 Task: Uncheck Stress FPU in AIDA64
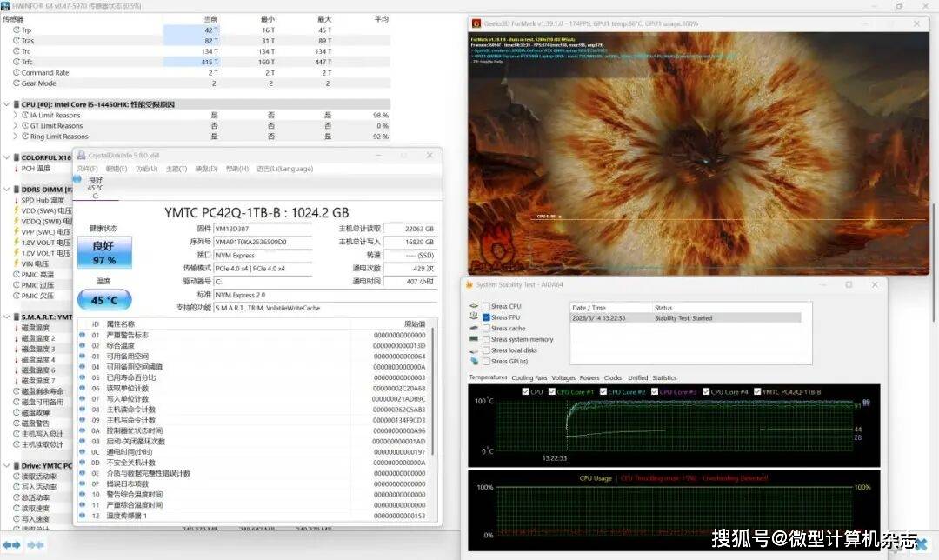click(x=486, y=317)
